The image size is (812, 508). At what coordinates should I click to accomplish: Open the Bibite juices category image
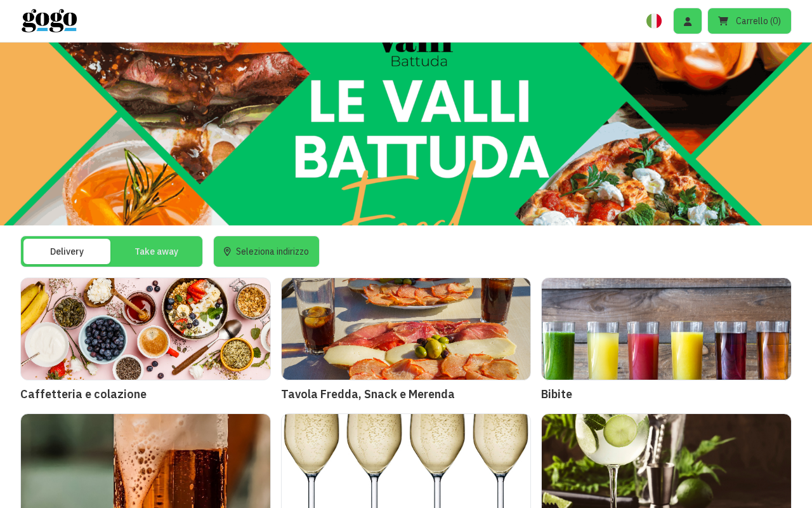pyautogui.click(x=666, y=329)
